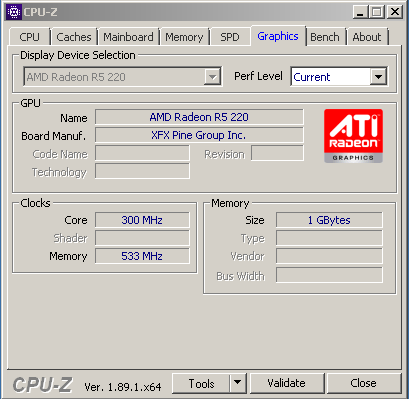Click the Close button
The width and height of the screenshot is (409, 399).
pyautogui.click(x=363, y=383)
